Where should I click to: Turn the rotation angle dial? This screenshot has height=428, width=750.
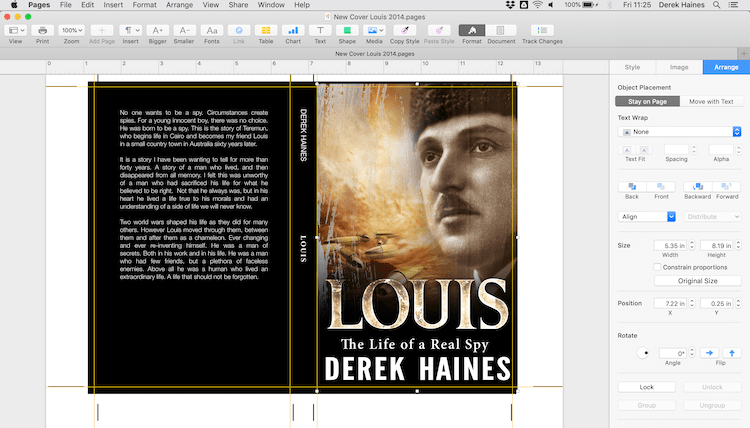643,353
